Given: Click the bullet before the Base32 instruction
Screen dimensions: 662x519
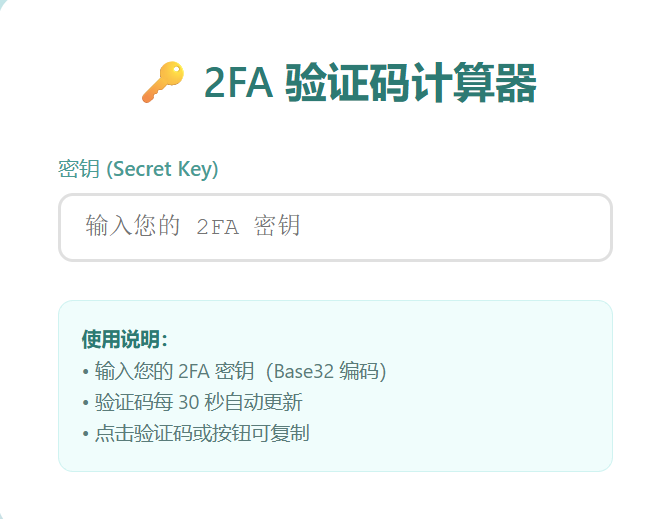Looking at the screenshot, I should pyautogui.click(x=86, y=372).
